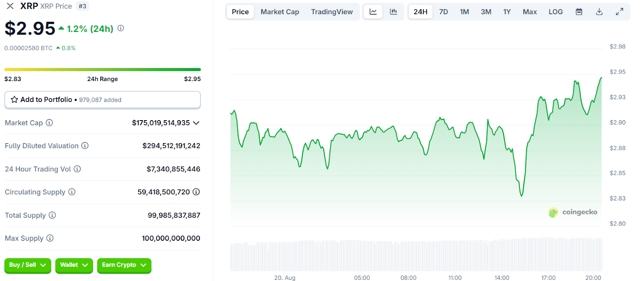Click the 979,087 added text
The height and width of the screenshot is (281, 644).
click(x=100, y=100)
